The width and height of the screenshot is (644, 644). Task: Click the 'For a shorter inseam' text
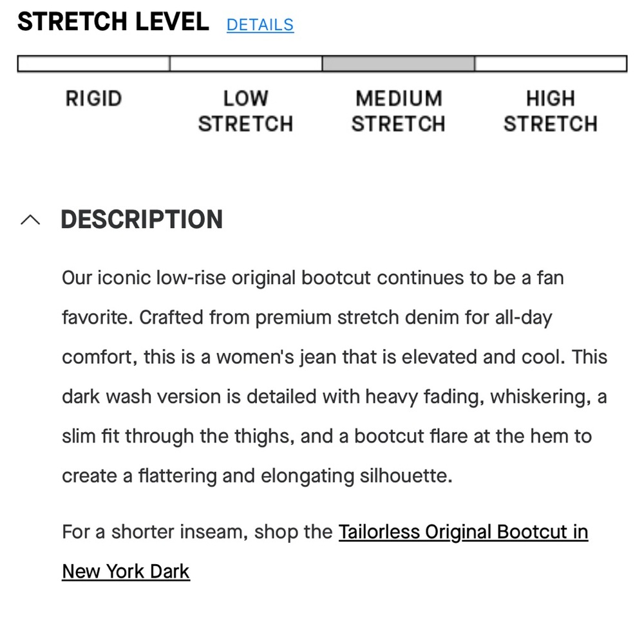coord(155,532)
